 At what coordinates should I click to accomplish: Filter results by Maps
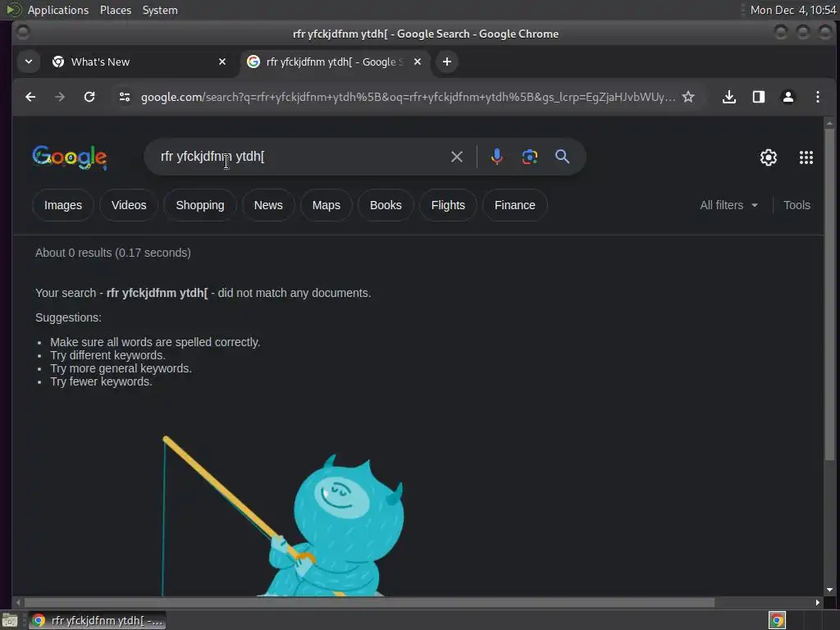[x=326, y=205]
